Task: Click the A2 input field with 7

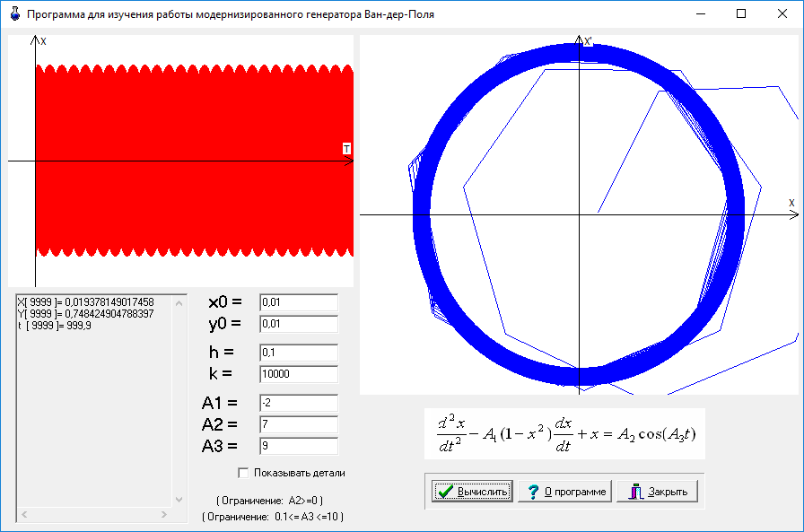Action: (299, 424)
